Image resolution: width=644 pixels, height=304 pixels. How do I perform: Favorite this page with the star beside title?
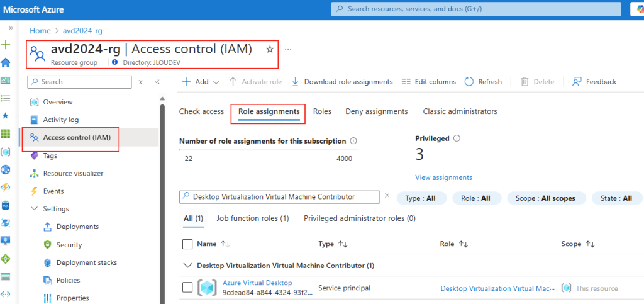(270, 49)
